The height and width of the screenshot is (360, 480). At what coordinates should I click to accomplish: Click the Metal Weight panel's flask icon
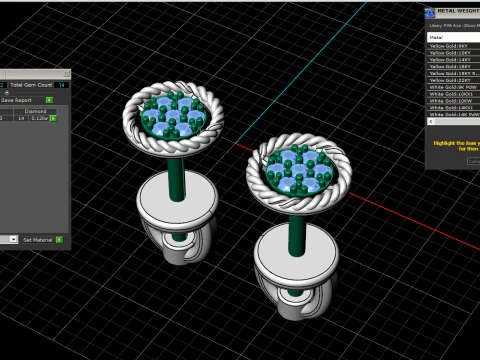point(430,12)
